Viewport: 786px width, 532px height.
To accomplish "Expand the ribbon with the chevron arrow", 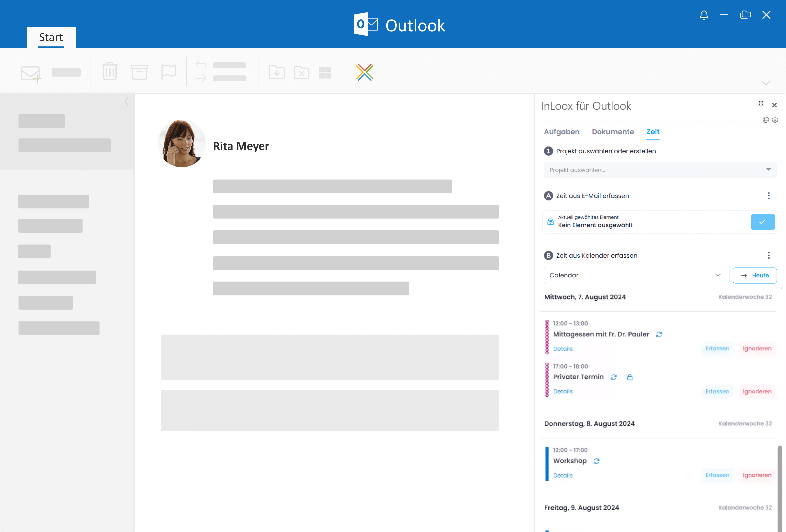I will [x=766, y=83].
